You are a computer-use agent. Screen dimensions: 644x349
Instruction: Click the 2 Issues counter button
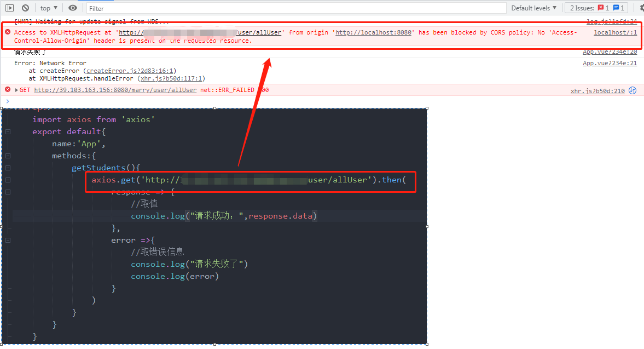(x=597, y=8)
